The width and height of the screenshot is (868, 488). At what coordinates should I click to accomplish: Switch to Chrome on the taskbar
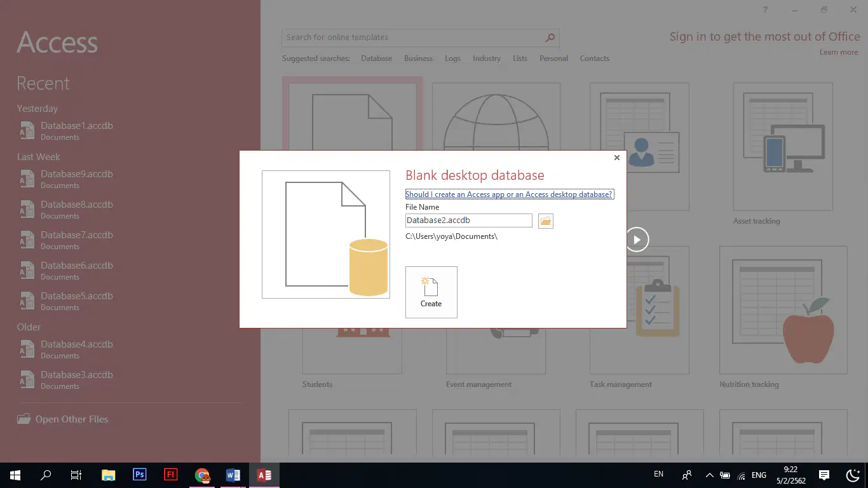click(202, 475)
